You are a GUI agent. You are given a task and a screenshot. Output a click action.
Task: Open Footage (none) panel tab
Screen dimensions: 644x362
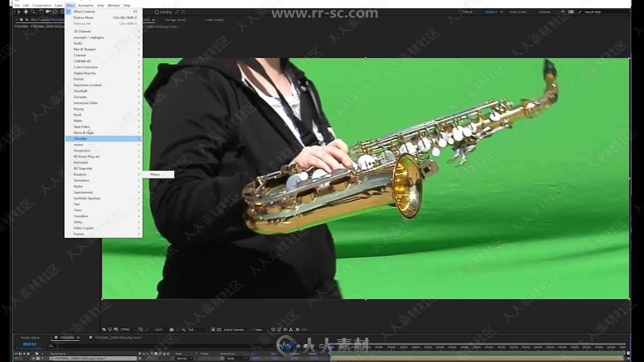(x=175, y=20)
